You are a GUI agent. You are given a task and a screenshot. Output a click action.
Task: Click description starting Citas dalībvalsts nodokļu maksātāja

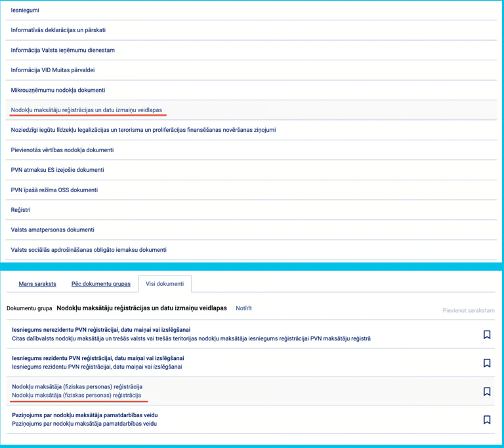pos(191,338)
